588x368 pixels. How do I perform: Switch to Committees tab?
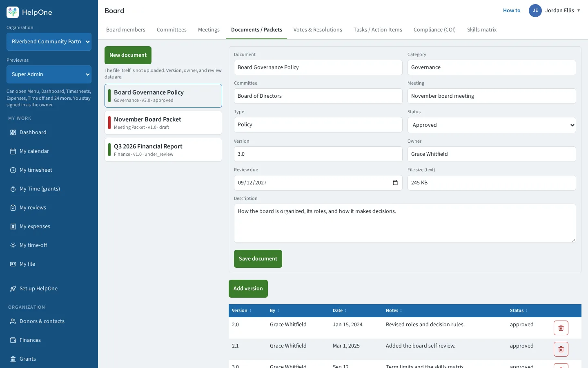(x=171, y=30)
